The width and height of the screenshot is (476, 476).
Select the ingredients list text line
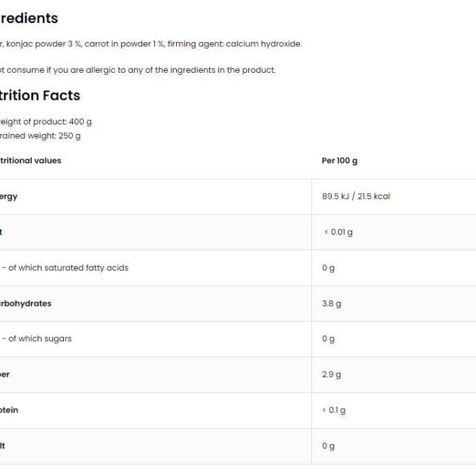coord(151,44)
